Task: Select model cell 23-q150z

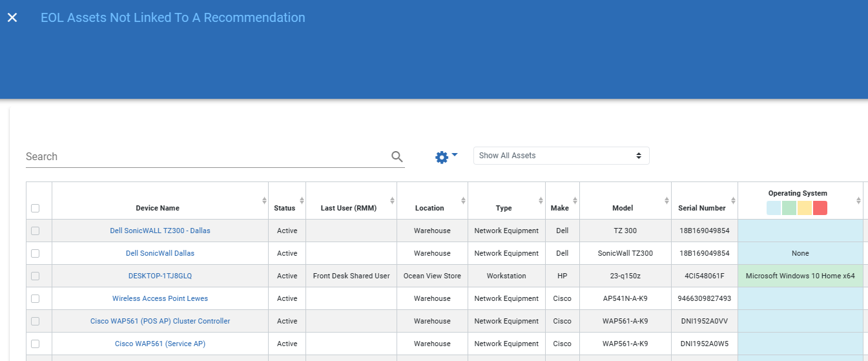Action: click(625, 276)
